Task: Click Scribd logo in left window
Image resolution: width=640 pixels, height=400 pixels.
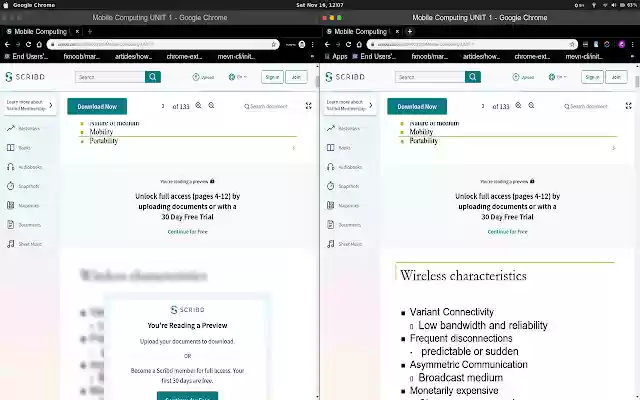Action: (x=25, y=77)
